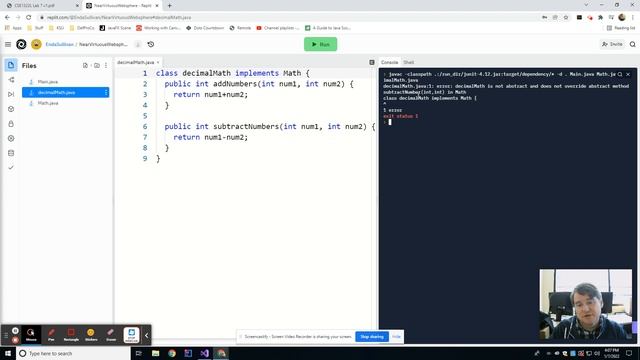Open the Apps bookmark shortcut

point(13,28)
